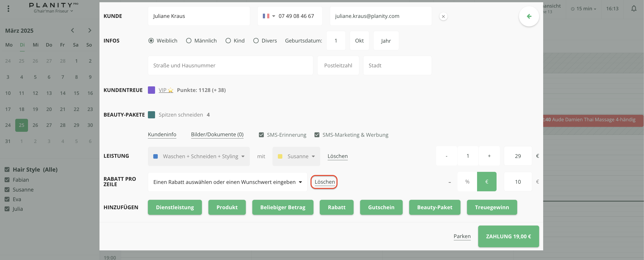Go to previous month in calendar
644x260 pixels.
click(x=73, y=30)
